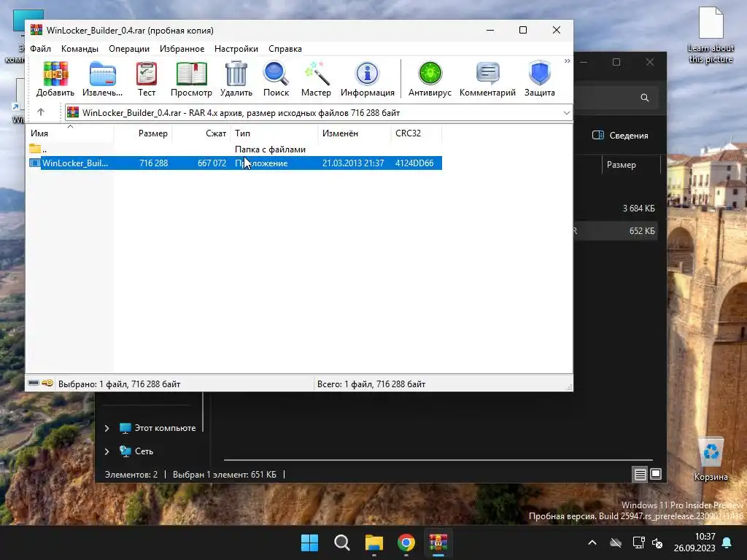
Task: Click the search icon in Explorer window
Action: coord(645,98)
